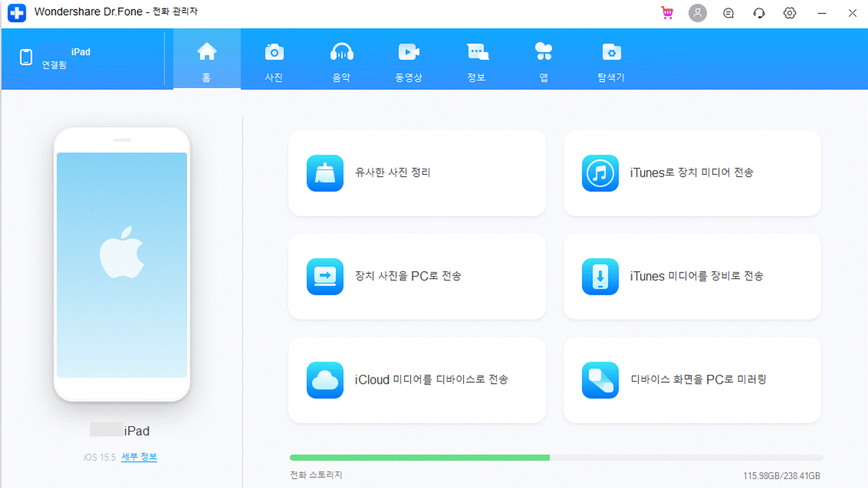Viewport: 868px width, 488px height.
Task: Open the feedback message icon
Action: tap(729, 13)
